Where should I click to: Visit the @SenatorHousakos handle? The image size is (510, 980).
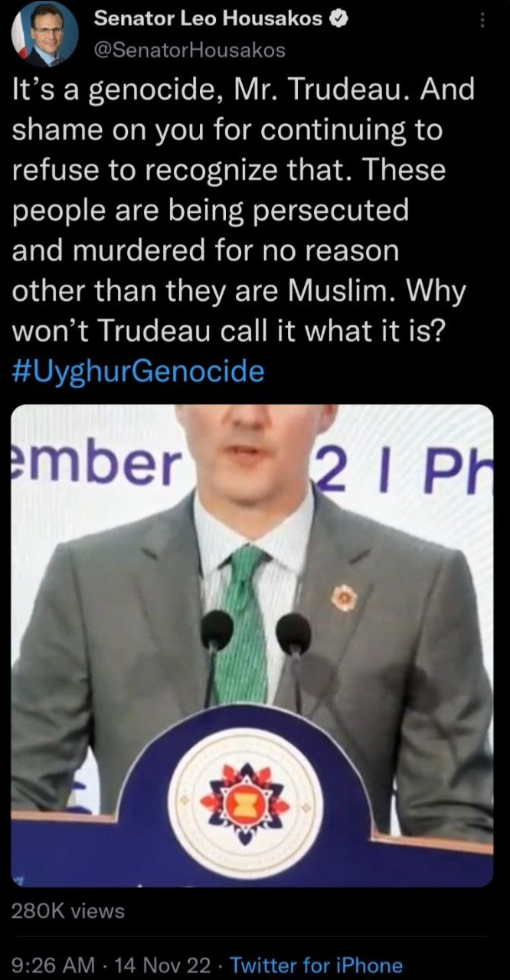tap(189, 51)
